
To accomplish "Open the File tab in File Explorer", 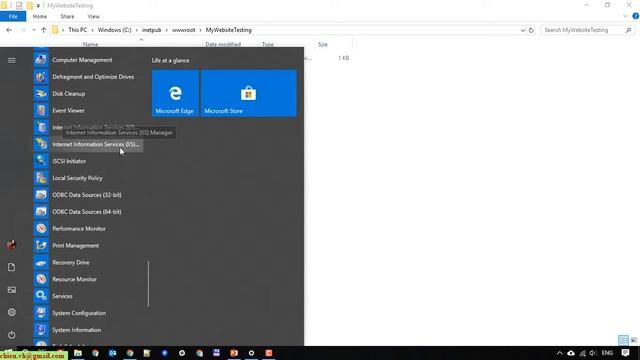I will 13,16.
